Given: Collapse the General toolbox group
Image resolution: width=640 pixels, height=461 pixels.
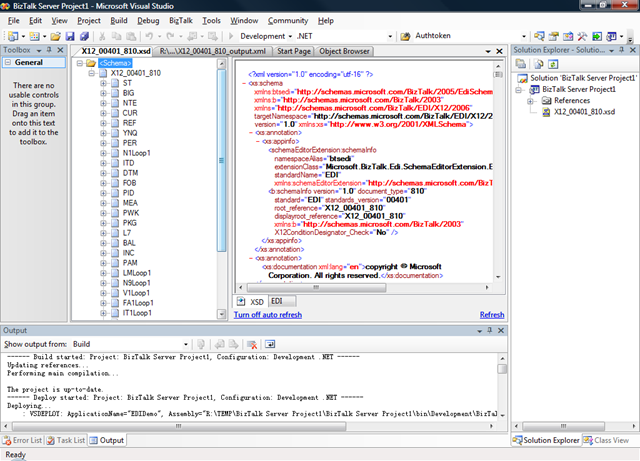Looking at the screenshot, I should [8, 62].
